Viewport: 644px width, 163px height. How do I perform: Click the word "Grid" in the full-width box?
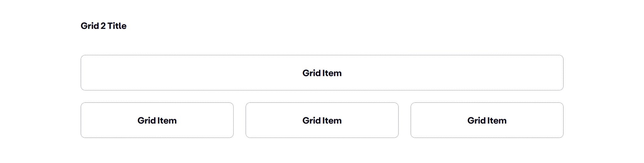311,73
